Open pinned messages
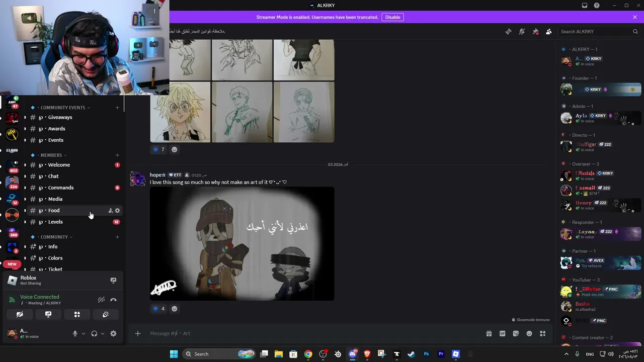 pyautogui.click(x=535, y=32)
